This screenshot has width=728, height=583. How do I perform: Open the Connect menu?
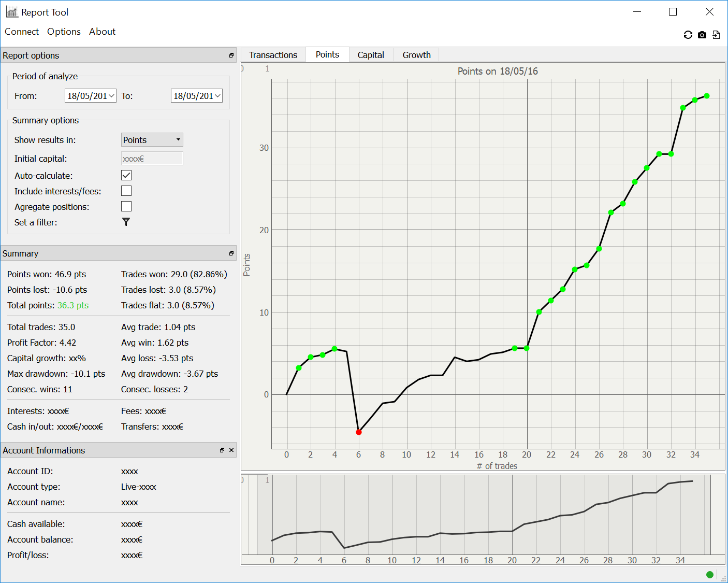pyautogui.click(x=22, y=32)
